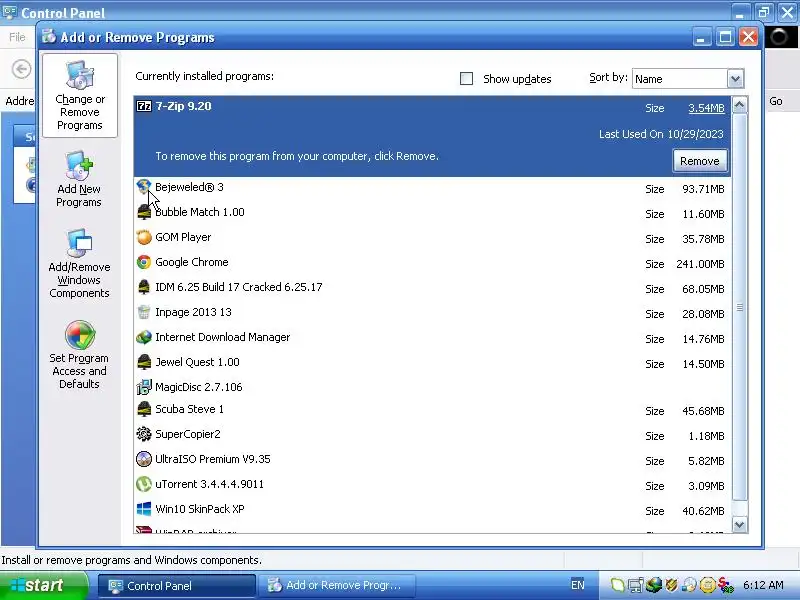Enable the Show updates checkbox
This screenshot has width=800, height=600.
466,79
